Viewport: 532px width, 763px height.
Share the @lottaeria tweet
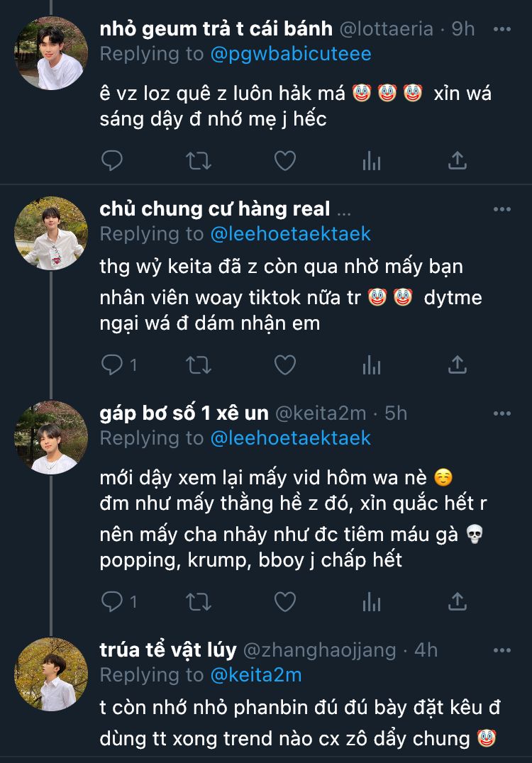pyautogui.click(x=458, y=161)
